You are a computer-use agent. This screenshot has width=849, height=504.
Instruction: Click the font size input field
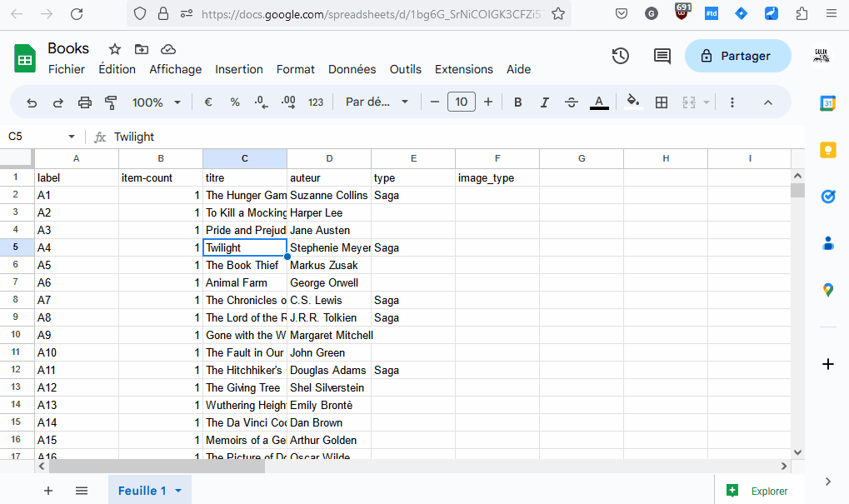click(x=462, y=102)
